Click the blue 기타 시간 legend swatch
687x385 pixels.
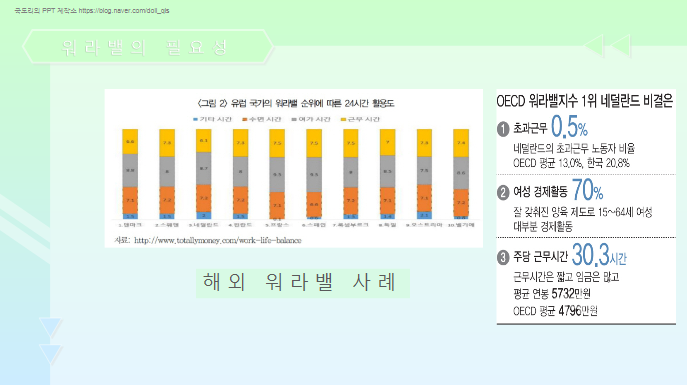[195, 119]
